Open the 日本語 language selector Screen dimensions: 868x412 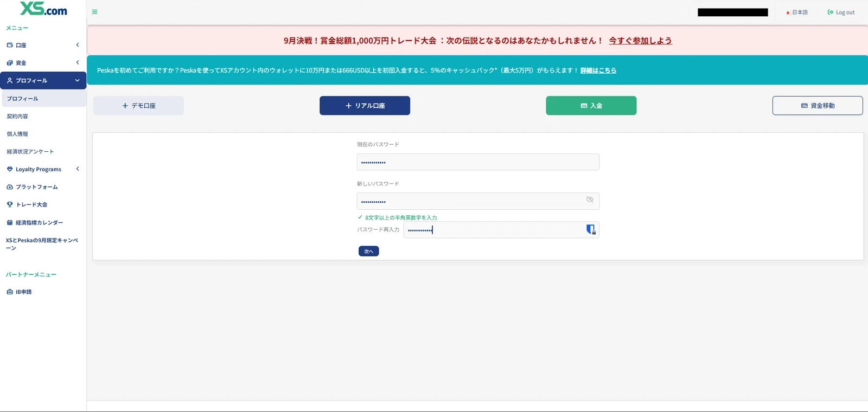point(797,12)
